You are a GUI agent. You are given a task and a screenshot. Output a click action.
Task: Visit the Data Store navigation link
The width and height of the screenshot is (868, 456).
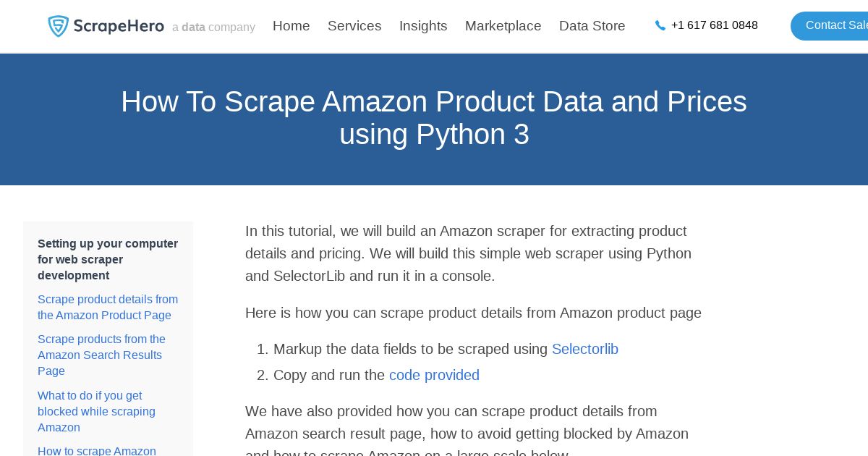coord(592,26)
